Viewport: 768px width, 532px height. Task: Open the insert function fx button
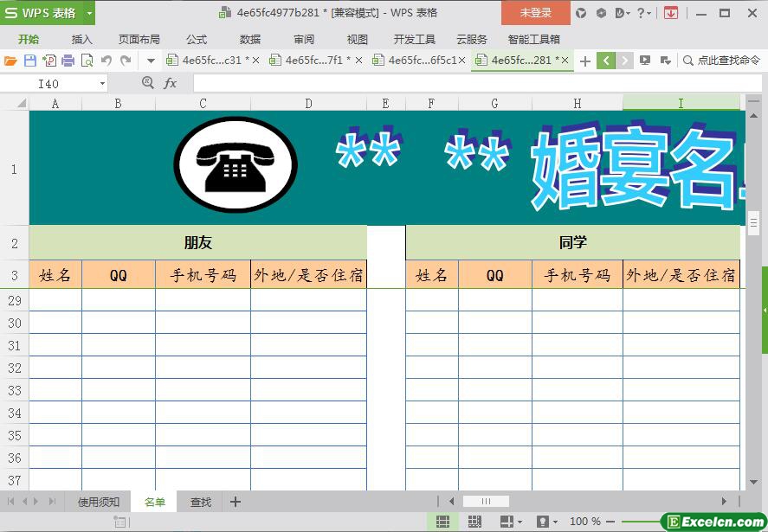(x=170, y=83)
